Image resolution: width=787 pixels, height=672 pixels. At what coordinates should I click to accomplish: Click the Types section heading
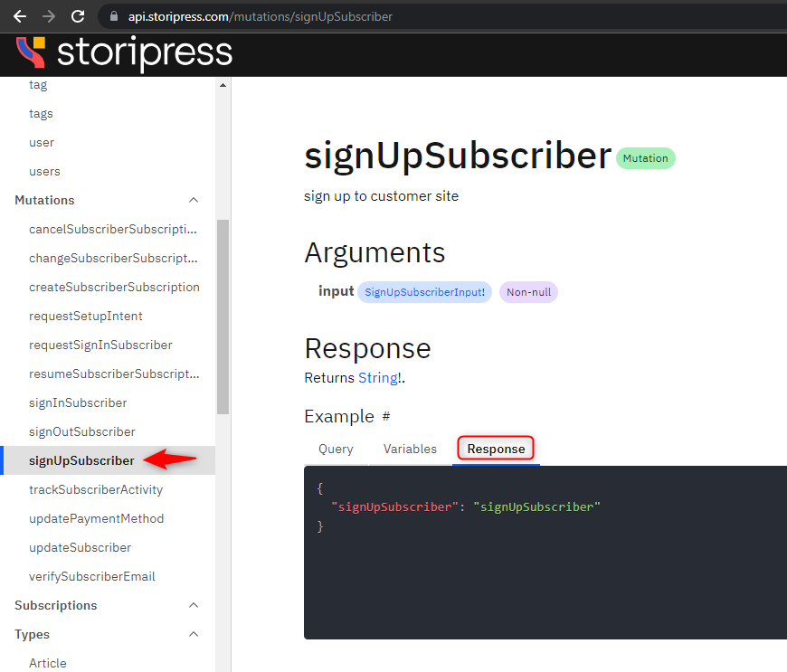point(33,634)
